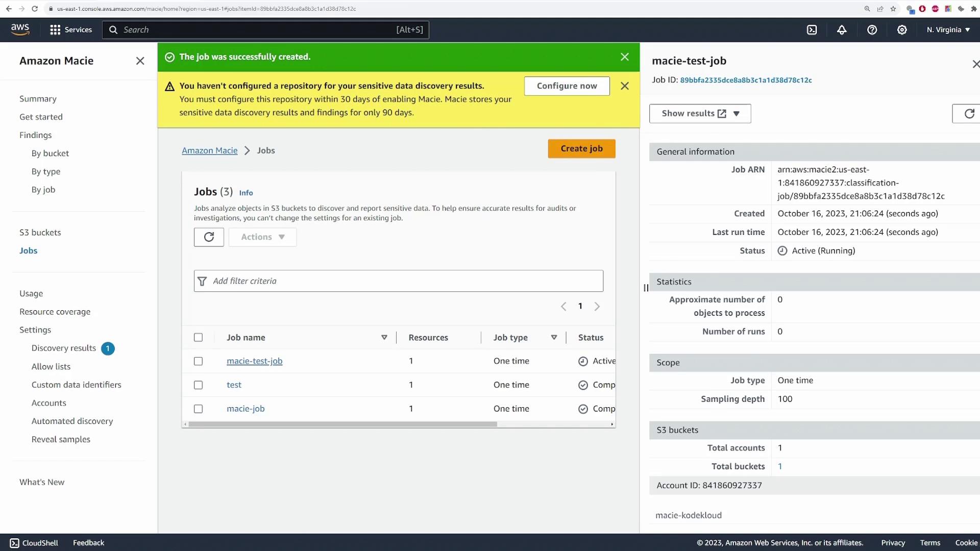The height and width of the screenshot is (551, 980).
Task: Click the orange Create job button
Action: (581, 148)
